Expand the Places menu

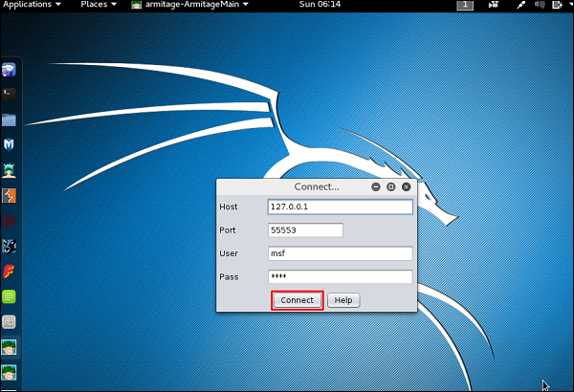pyautogui.click(x=99, y=5)
